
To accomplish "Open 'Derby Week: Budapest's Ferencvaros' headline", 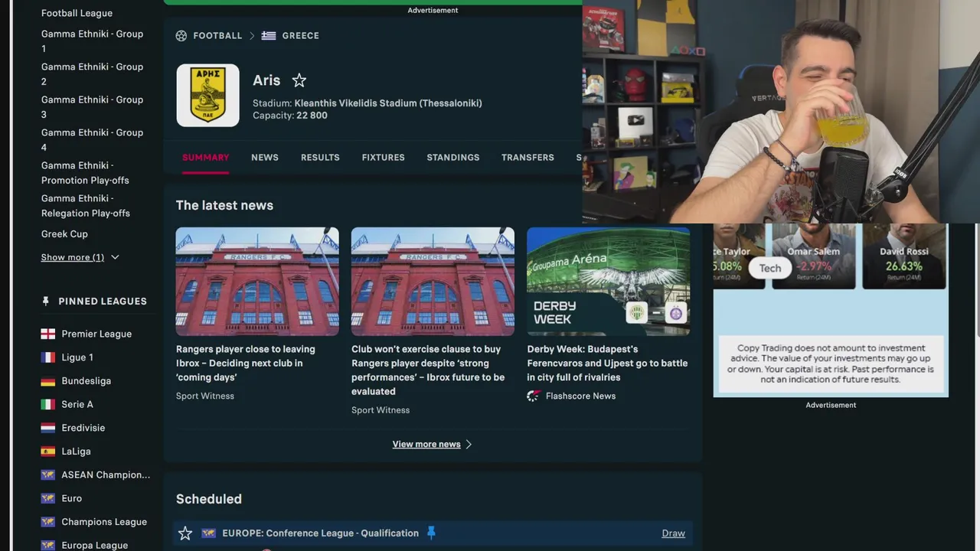I will [x=607, y=363].
